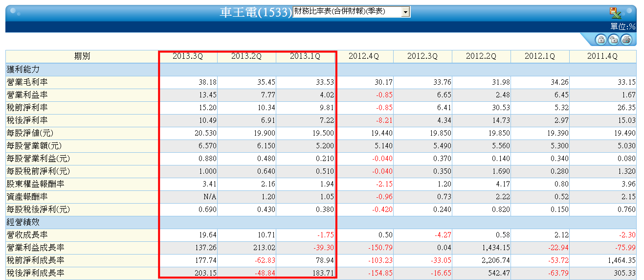Click the 183.71 value in 2013.1Q column

point(323,273)
